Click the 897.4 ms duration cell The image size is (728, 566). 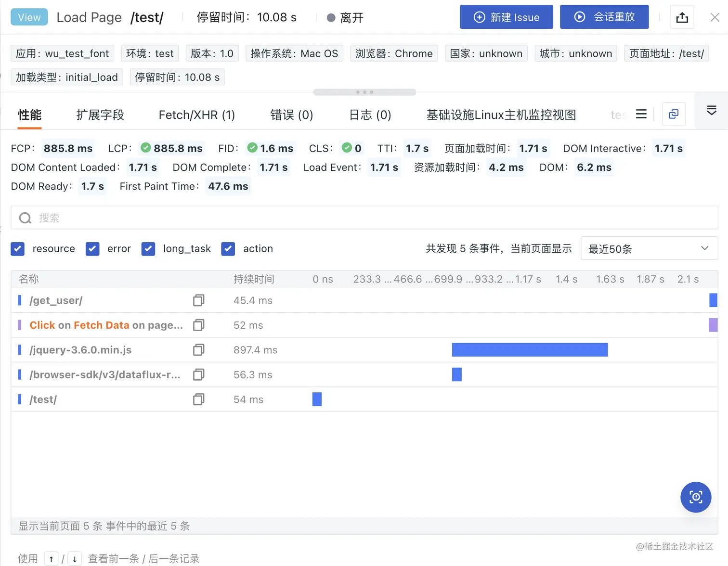[256, 350]
